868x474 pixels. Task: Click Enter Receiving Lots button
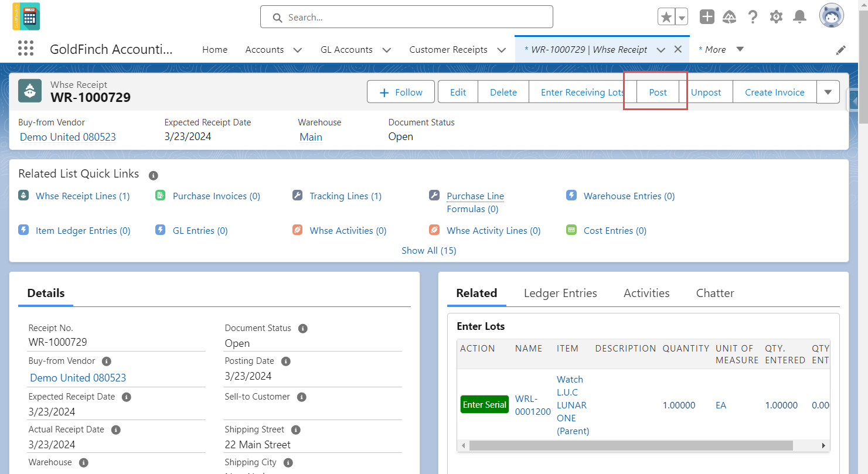pyautogui.click(x=583, y=92)
